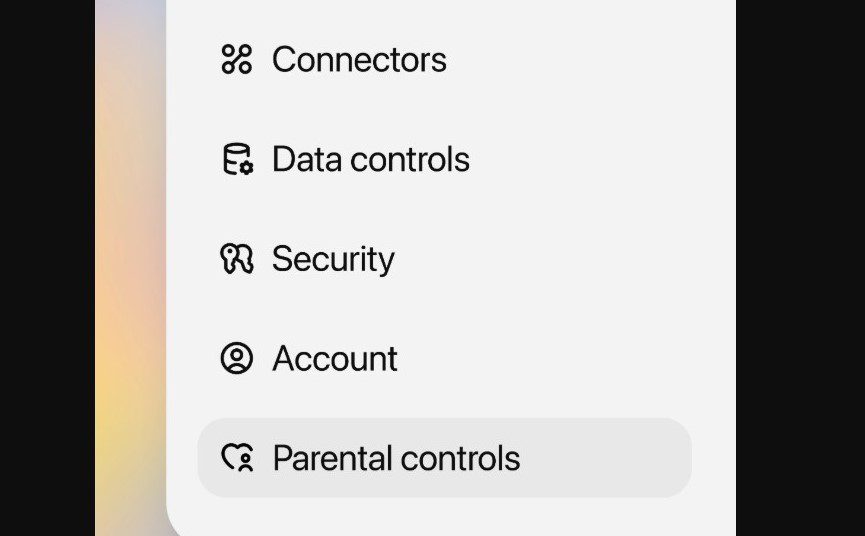Screen dimensions: 865x536
Task: Click the "Connectors" text label
Action: [359, 60]
